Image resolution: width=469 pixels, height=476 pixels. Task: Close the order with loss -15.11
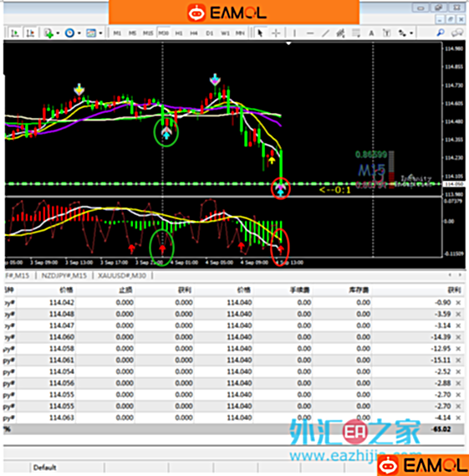458,360
